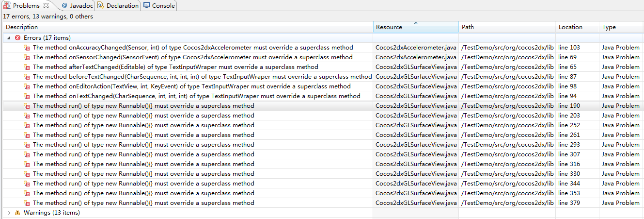Click error icon beside afterTextChanged problem

coord(27,67)
